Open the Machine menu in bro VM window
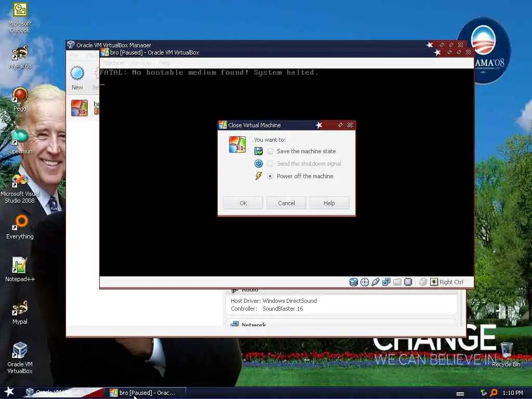This screenshot has width=532, height=399. click(x=114, y=63)
